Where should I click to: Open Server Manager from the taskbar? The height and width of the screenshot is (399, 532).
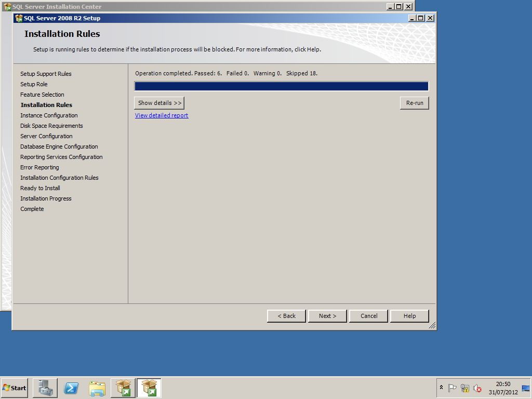(x=45, y=388)
